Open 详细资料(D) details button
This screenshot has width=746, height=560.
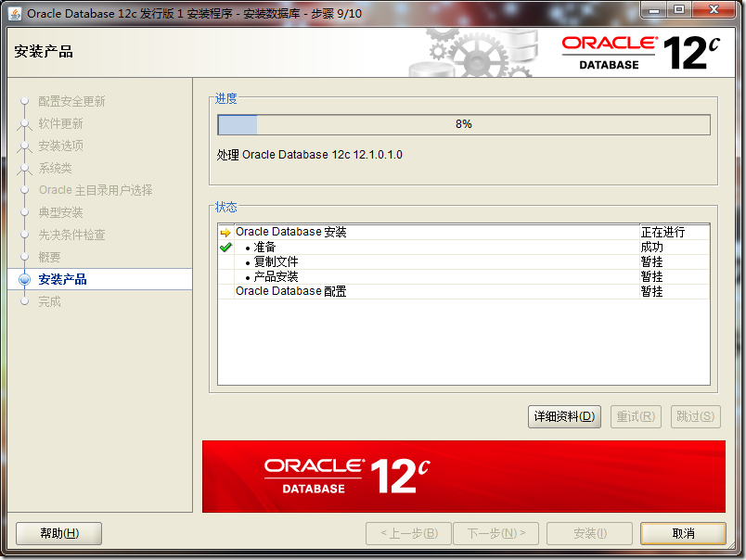click(x=564, y=416)
